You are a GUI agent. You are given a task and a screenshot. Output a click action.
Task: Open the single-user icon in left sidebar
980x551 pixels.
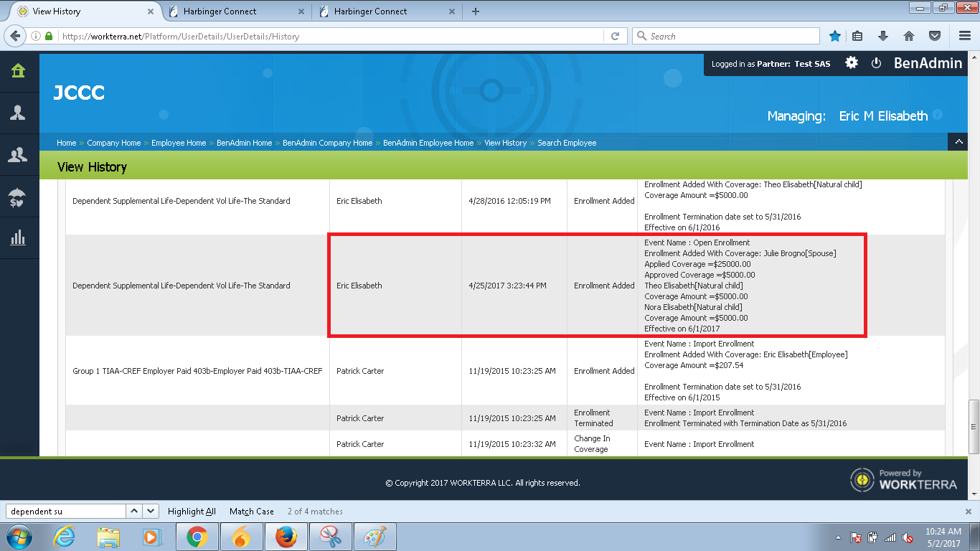pos(18,113)
